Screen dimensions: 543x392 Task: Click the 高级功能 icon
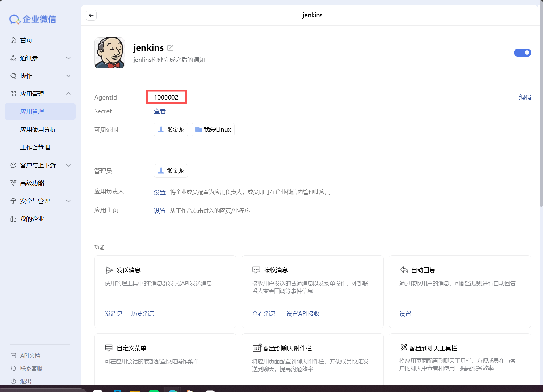pyautogui.click(x=13, y=183)
